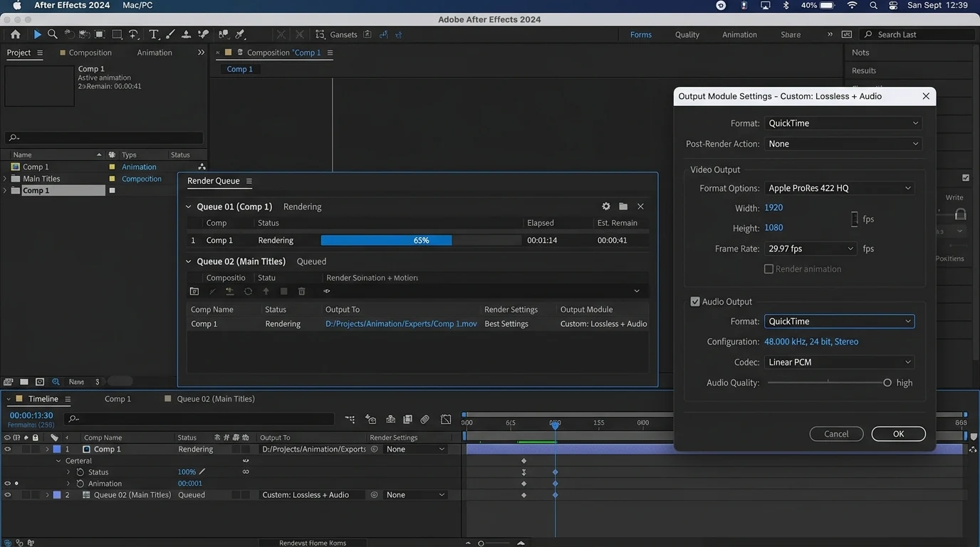Click the 00:00:13:30 current timecode
This screenshot has height=547, width=980.
[x=31, y=415]
